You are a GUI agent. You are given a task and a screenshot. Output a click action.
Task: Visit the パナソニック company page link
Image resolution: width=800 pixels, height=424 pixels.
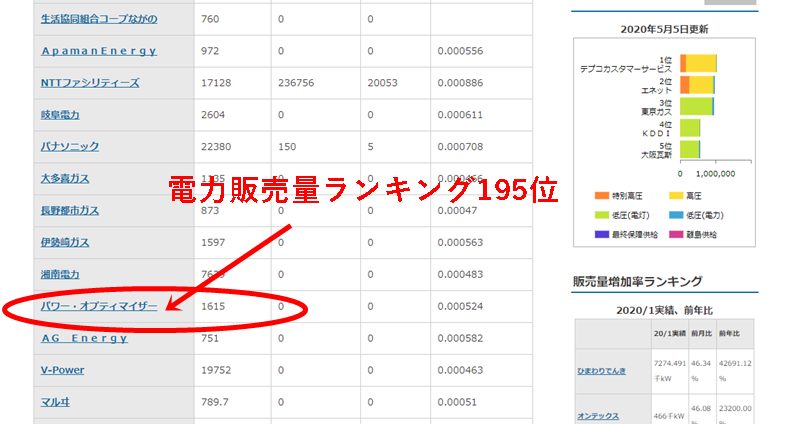(x=70, y=146)
